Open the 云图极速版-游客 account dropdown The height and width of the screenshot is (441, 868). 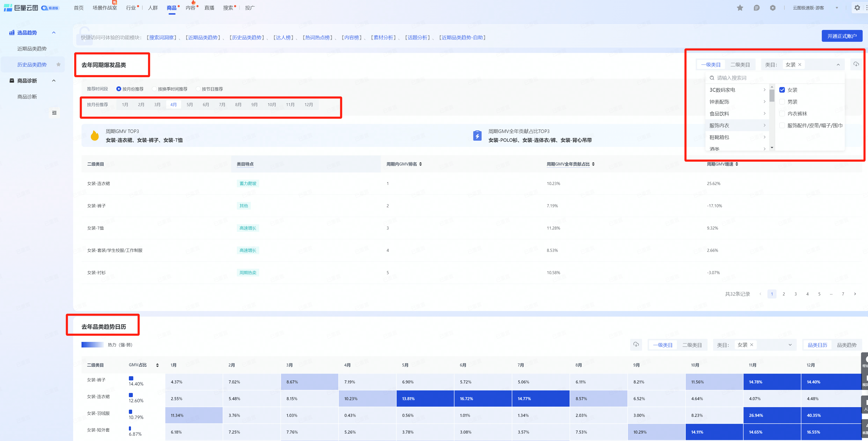[x=815, y=8]
